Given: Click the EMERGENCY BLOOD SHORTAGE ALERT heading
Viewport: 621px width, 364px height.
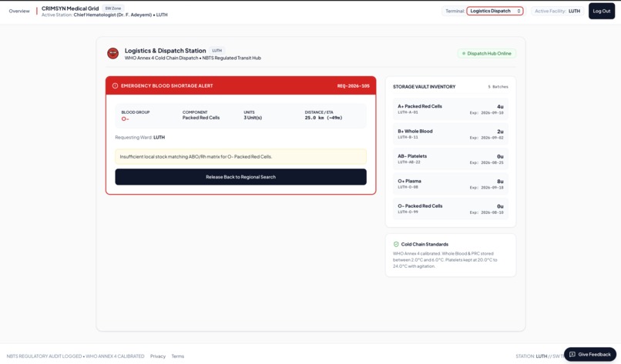Looking at the screenshot, I should (x=166, y=86).
